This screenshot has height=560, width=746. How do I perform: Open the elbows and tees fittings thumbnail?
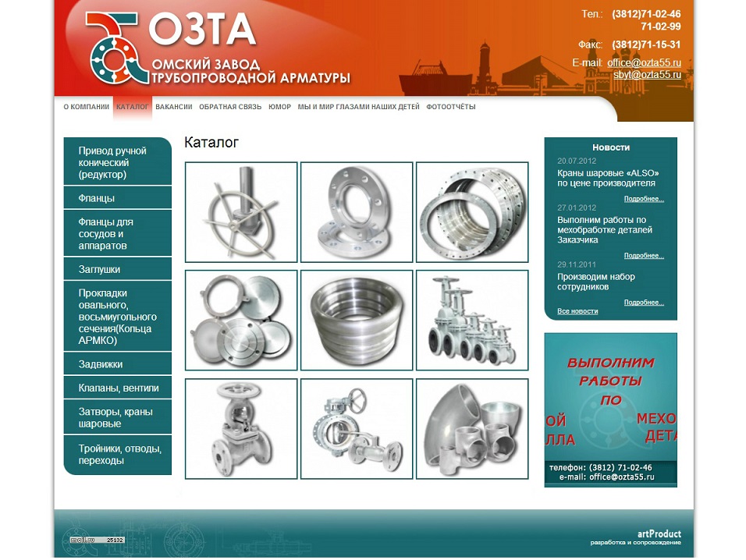472,429
